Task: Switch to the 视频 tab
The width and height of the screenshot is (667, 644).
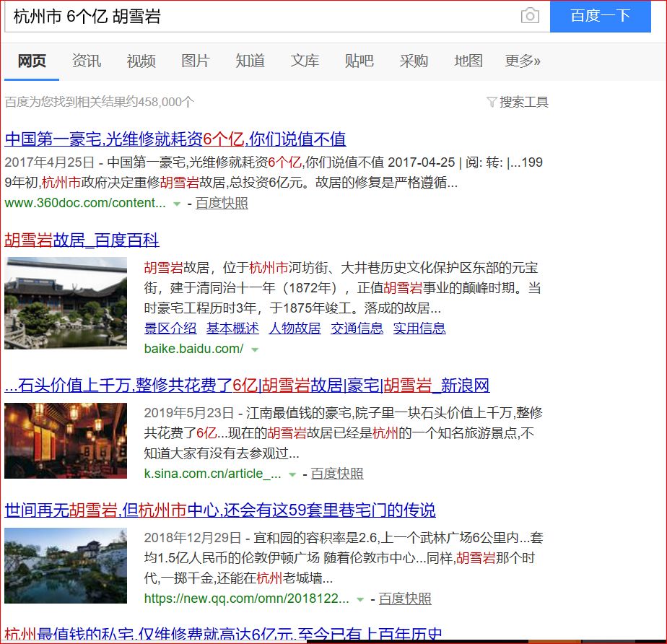Action: coord(141,61)
